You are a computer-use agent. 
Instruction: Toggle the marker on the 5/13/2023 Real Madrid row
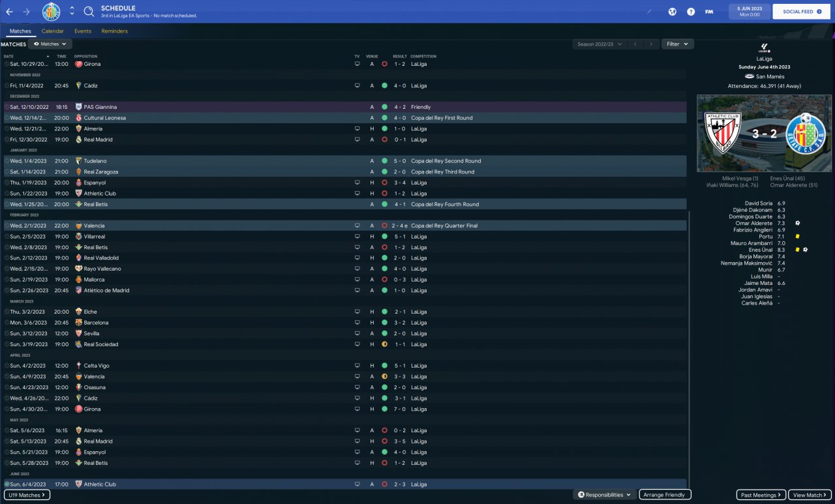pos(7,441)
